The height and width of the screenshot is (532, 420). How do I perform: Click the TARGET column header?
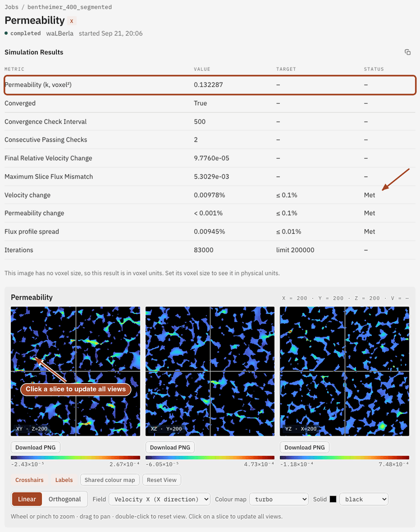[x=286, y=69]
